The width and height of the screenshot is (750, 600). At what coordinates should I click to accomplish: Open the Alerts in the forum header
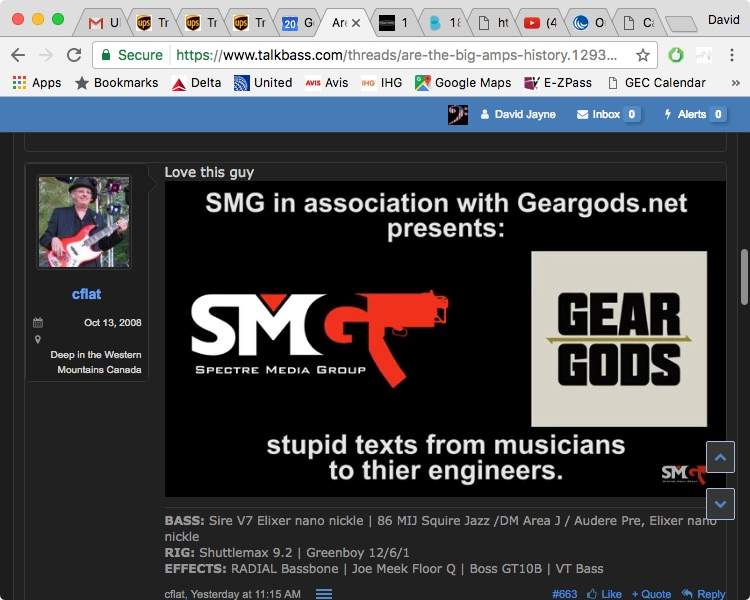coord(693,114)
